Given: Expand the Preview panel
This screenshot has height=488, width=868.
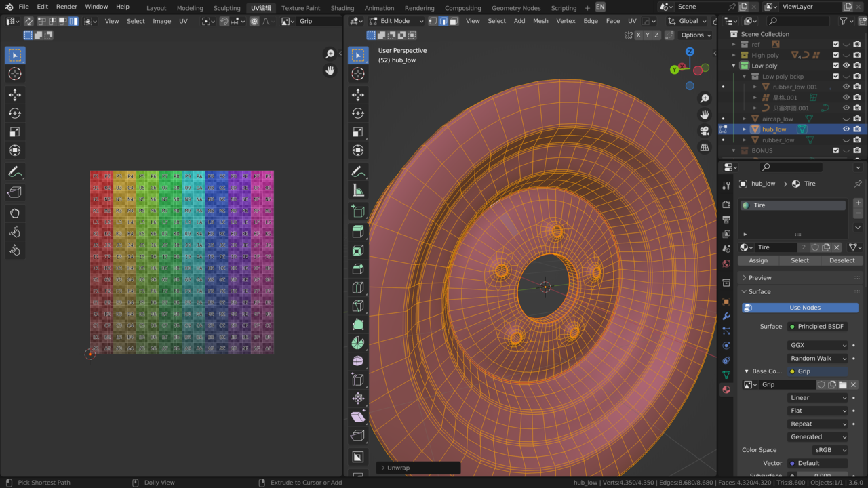Looking at the screenshot, I should (x=759, y=278).
